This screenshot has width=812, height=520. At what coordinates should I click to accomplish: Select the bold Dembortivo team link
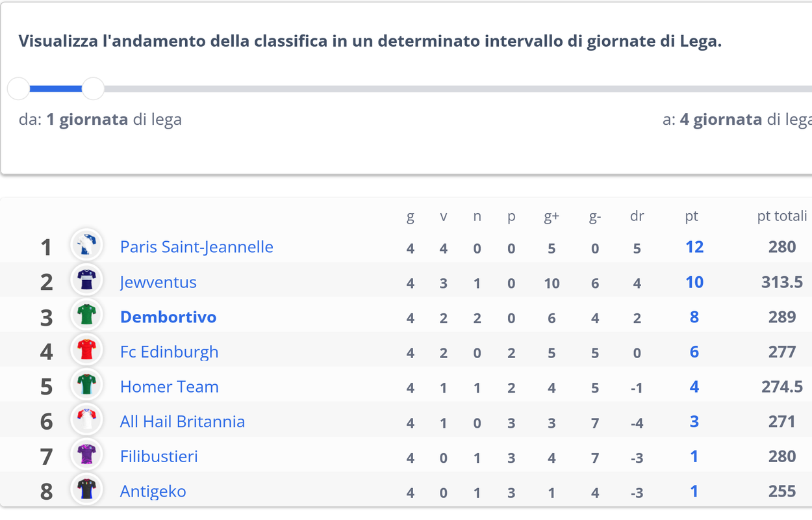point(168,317)
